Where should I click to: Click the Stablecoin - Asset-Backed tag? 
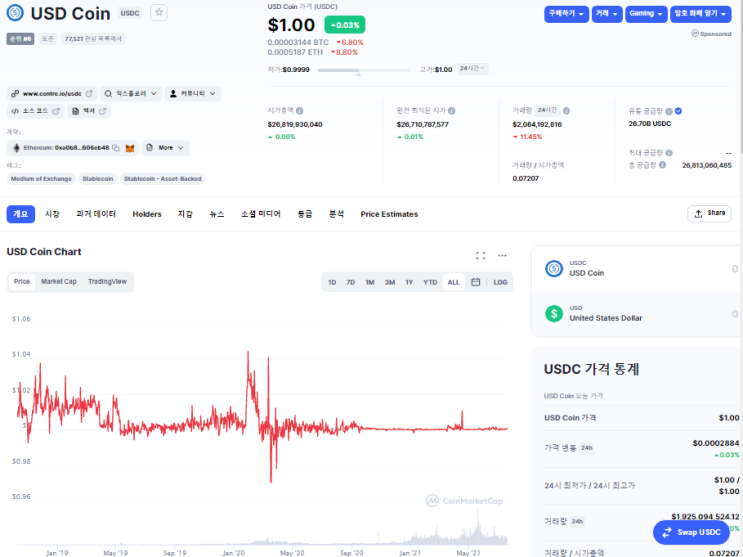(x=163, y=179)
